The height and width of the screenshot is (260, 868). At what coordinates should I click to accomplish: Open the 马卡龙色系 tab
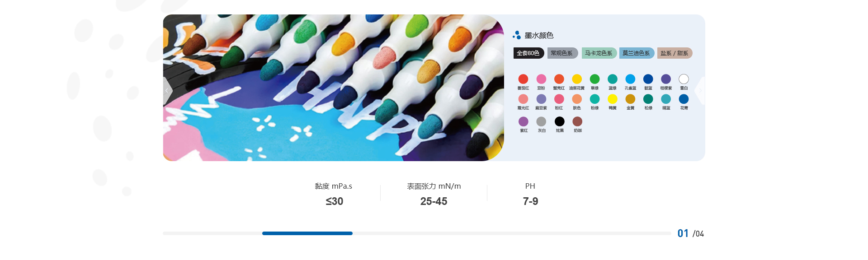click(599, 53)
